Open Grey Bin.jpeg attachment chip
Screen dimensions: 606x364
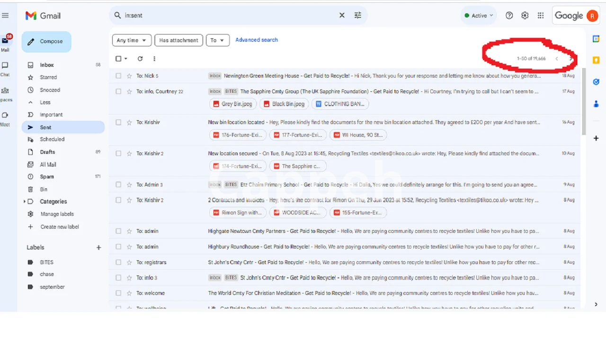pos(233,104)
